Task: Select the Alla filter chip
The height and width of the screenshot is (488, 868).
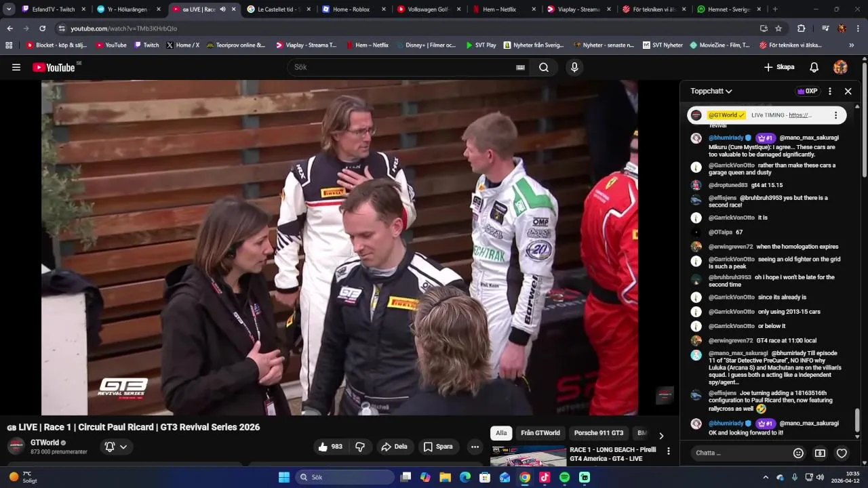Action: point(501,433)
